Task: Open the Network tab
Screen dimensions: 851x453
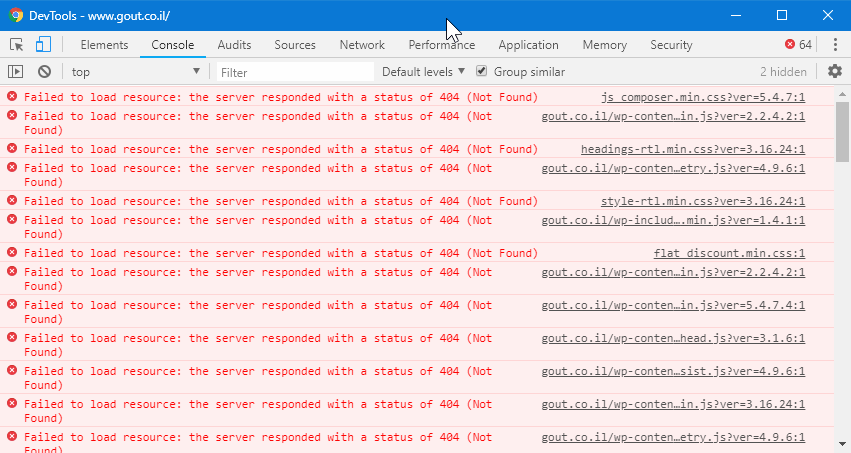Action: (362, 45)
